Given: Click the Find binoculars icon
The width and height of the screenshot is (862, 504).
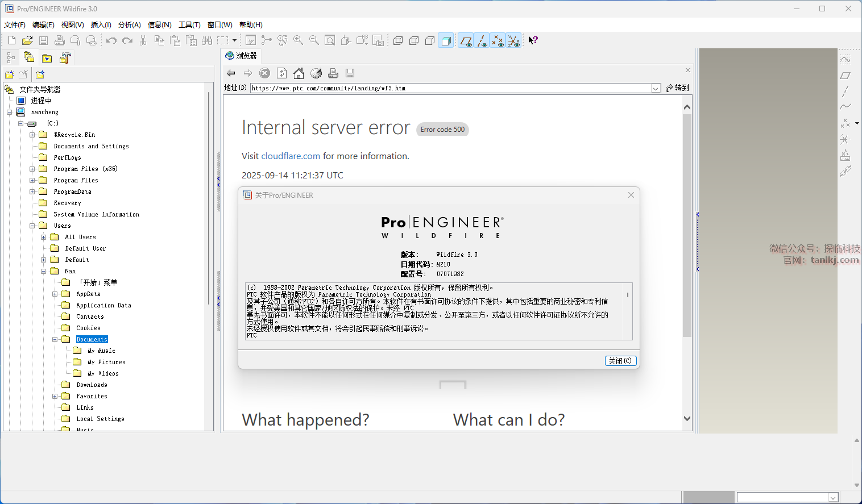Looking at the screenshot, I should (x=207, y=40).
